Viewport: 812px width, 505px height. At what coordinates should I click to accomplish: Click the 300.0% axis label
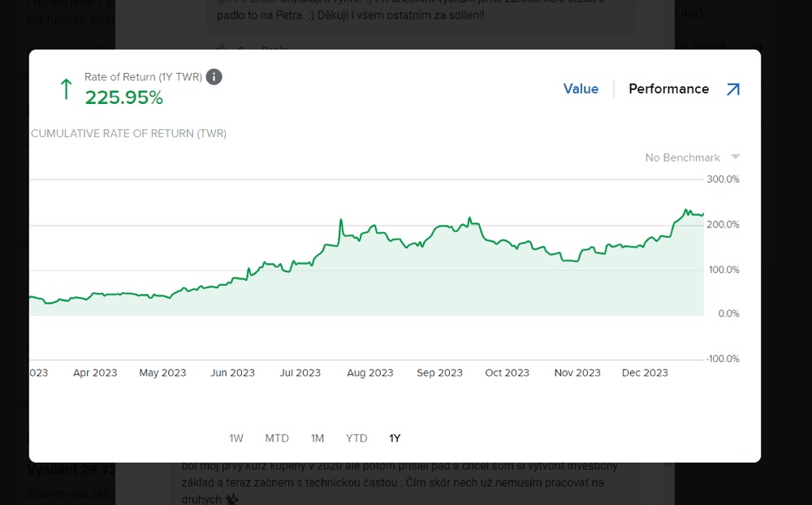[723, 179]
